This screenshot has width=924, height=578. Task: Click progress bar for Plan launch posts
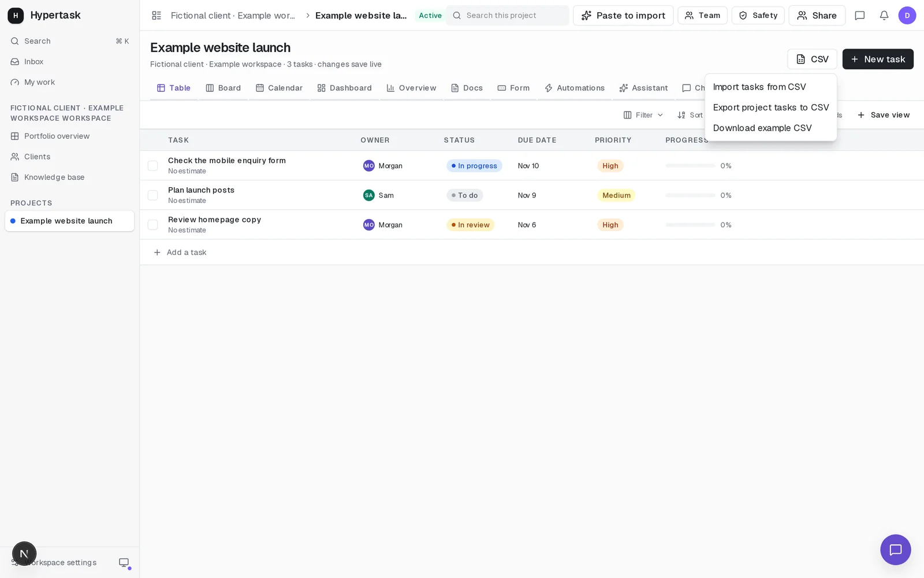click(690, 195)
